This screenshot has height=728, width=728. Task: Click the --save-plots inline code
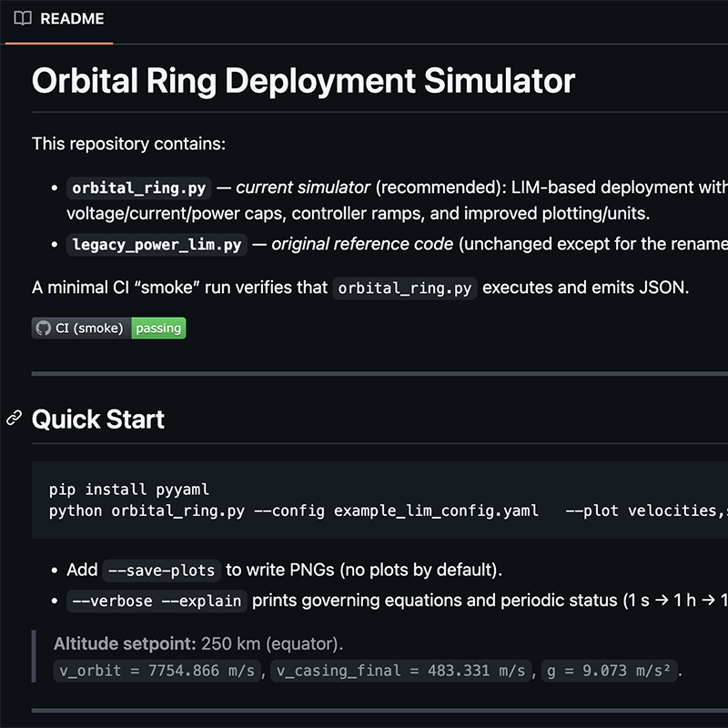pos(161,571)
